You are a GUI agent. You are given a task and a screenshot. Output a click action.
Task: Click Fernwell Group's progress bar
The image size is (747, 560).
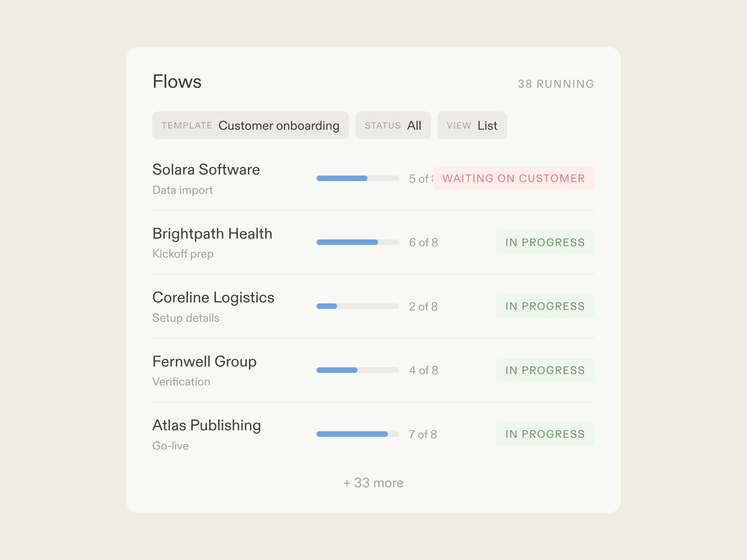pyautogui.click(x=358, y=370)
